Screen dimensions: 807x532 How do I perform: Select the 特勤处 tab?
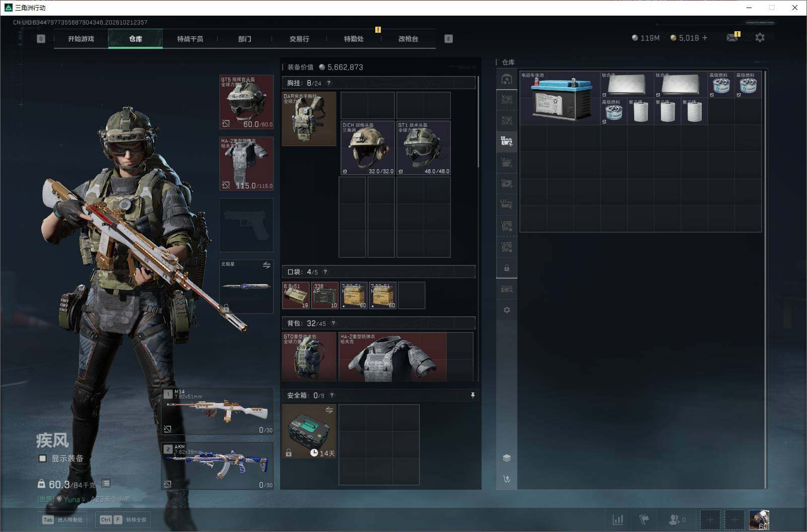(x=354, y=39)
